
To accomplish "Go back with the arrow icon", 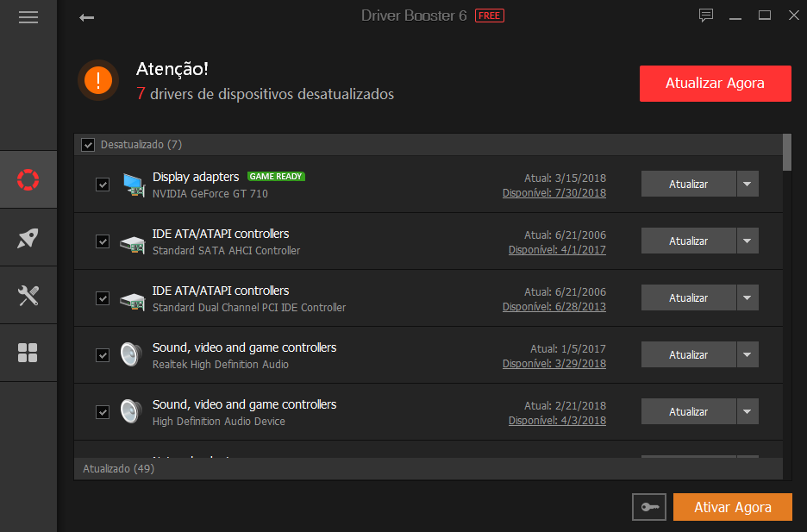I will tap(86, 18).
